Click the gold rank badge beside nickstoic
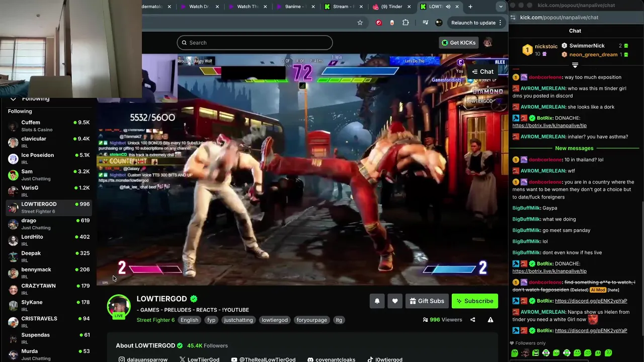The height and width of the screenshot is (362, 644). pyautogui.click(x=527, y=50)
